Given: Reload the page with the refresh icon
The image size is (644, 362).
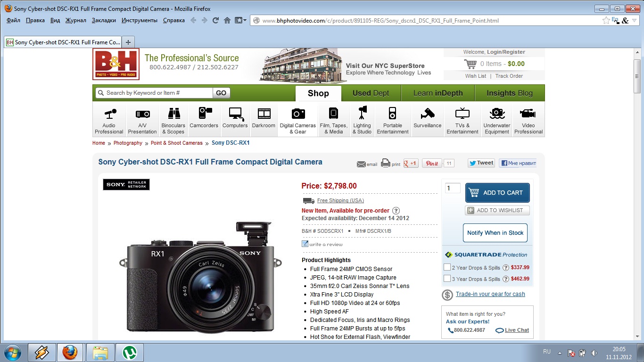Looking at the screenshot, I should [x=216, y=20].
